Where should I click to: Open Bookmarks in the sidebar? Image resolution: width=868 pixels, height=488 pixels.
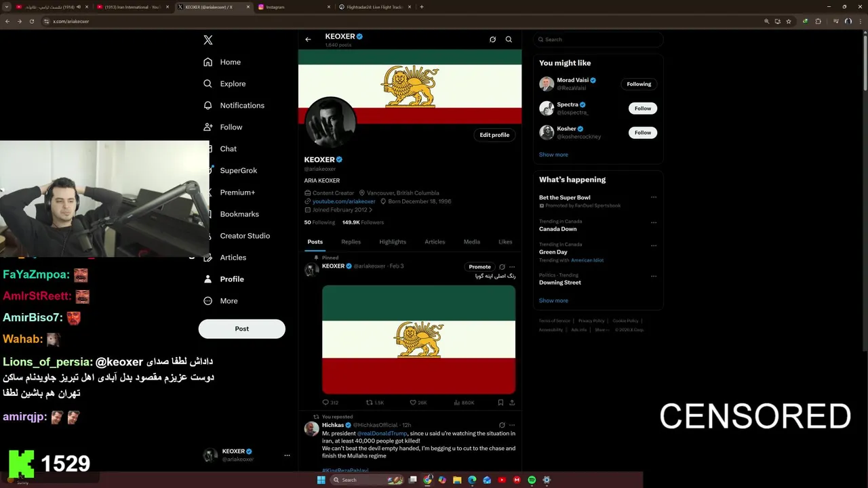pyautogui.click(x=239, y=214)
